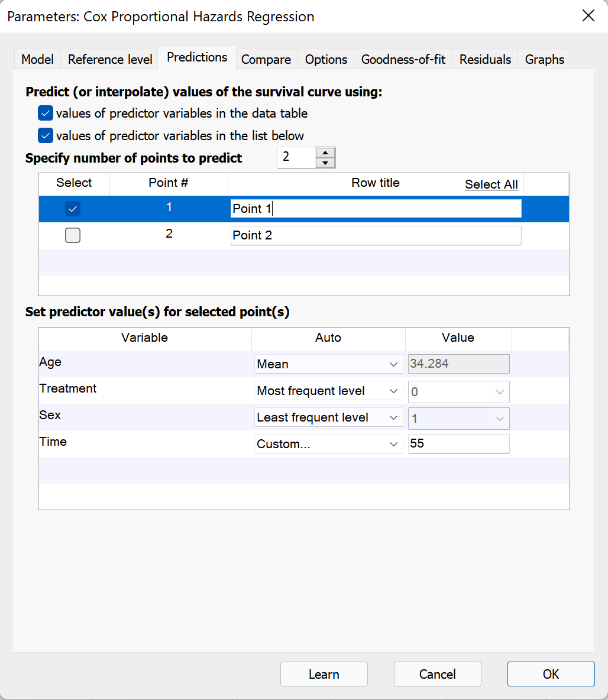
Task: Edit the row title for Point 2
Action: [x=376, y=235]
